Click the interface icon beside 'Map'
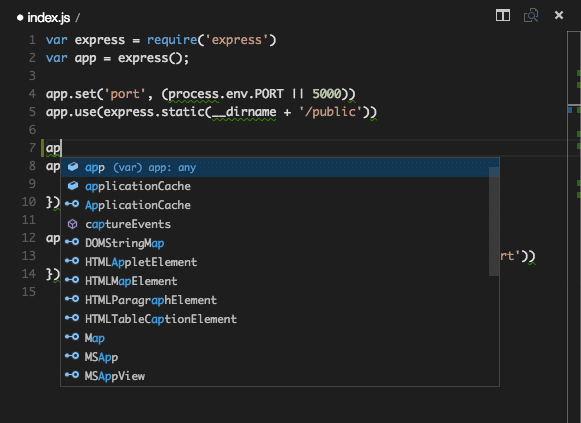 tap(72, 337)
